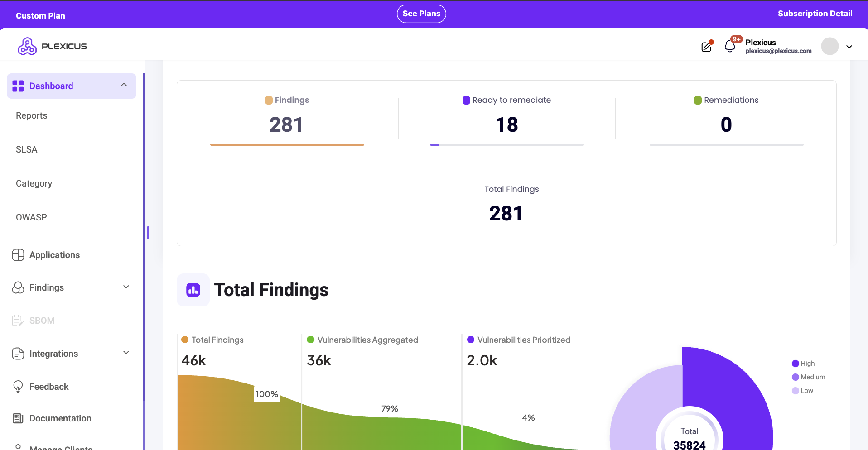Open SLSA under Dashboard
Image resolution: width=868 pixels, height=450 pixels.
click(x=27, y=149)
